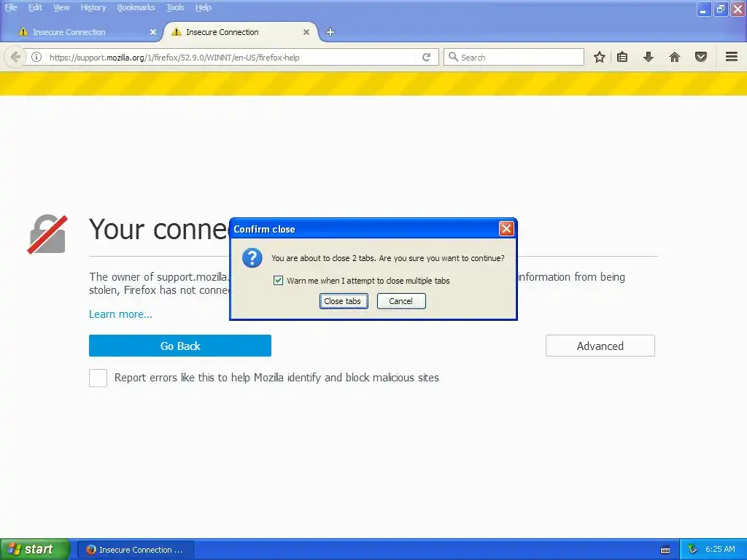747x560 pixels.
Task: Show your bookmarks list icon
Action: (x=622, y=57)
